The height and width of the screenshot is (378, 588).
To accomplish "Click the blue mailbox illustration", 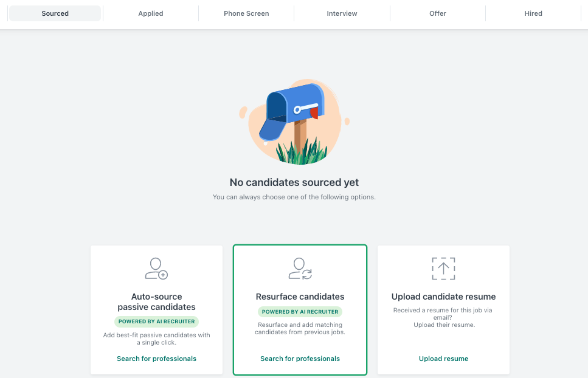I will tap(294, 122).
